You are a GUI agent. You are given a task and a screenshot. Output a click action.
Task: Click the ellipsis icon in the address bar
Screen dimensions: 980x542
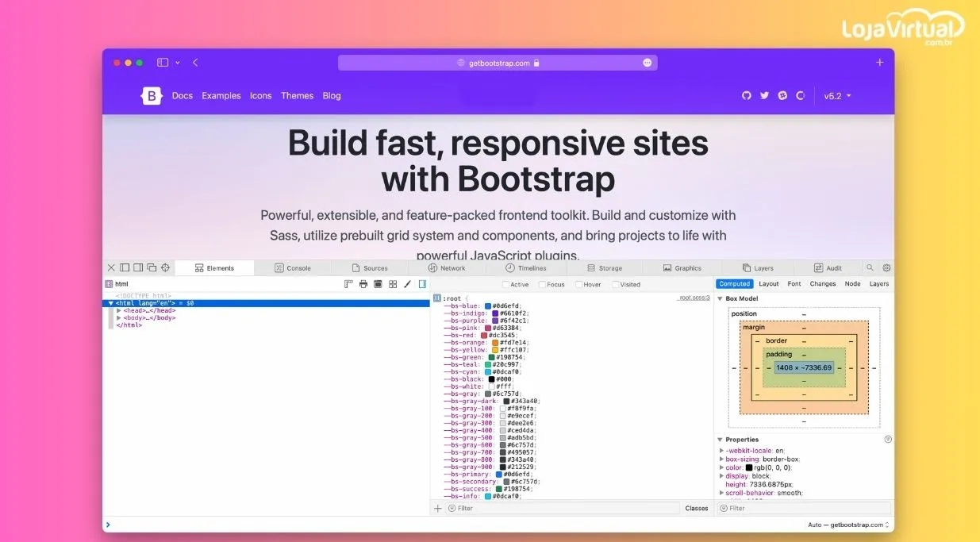coord(648,63)
